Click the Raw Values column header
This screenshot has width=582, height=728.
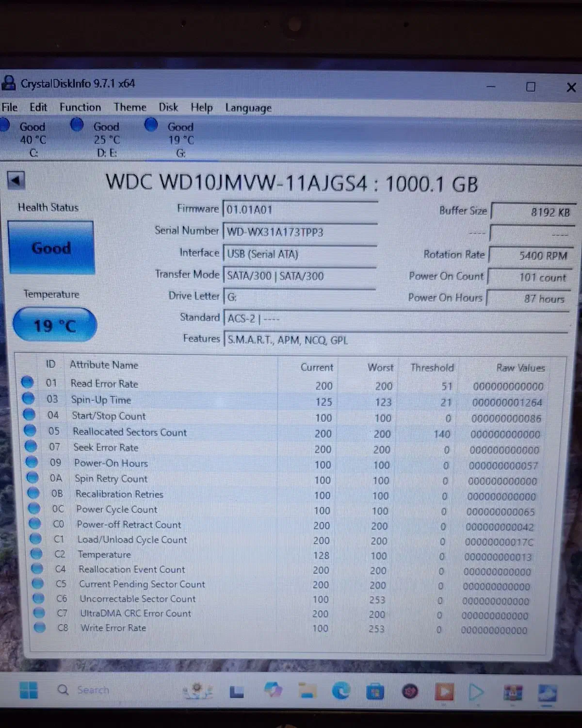(x=520, y=368)
